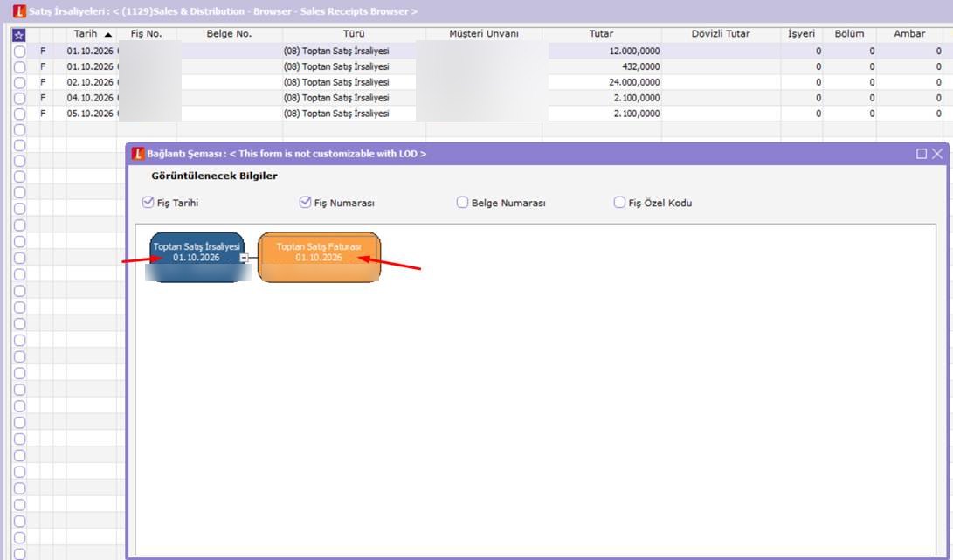Click the 02.10.2026 date cell

[x=91, y=83]
